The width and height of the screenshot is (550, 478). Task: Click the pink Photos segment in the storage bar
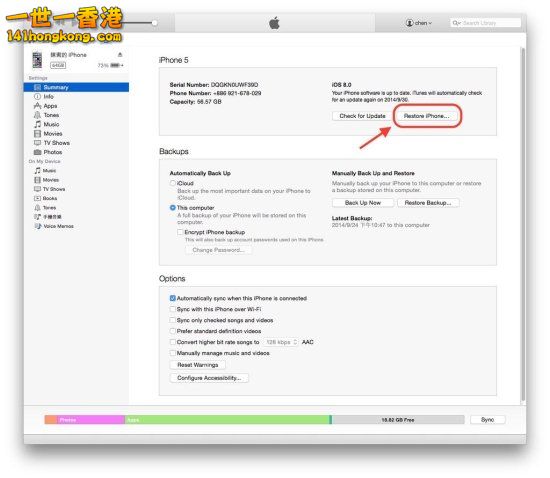[91, 420]
